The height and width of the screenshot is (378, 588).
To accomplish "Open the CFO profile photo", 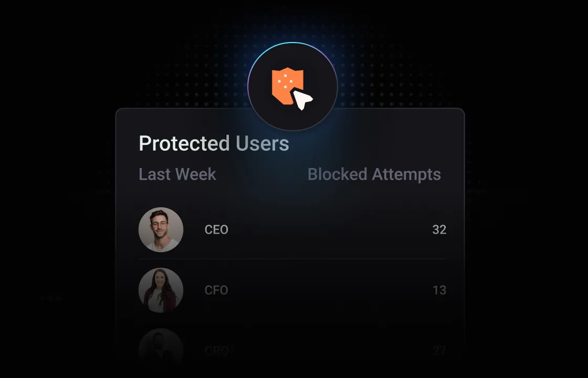I will pos(161,290).
